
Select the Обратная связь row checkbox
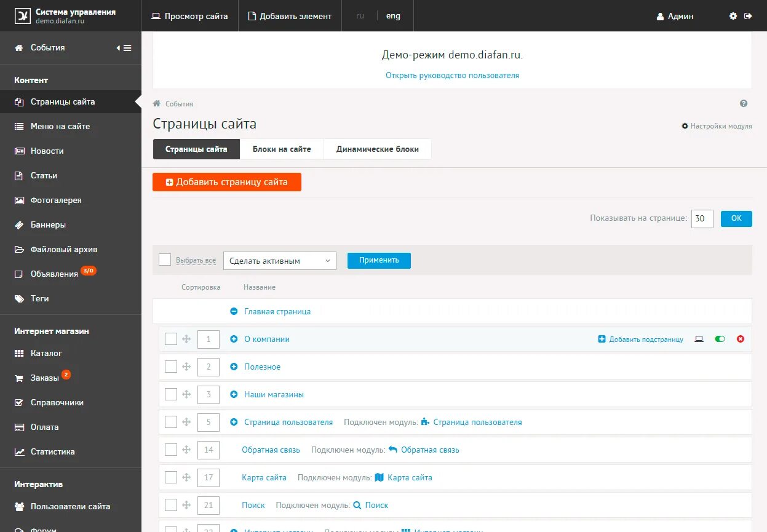(171, 450)
